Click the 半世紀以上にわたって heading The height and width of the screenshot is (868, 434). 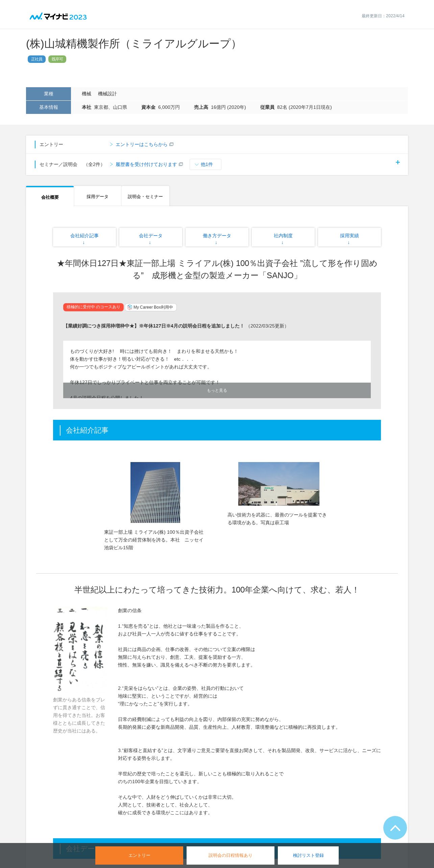pos(217,590)
